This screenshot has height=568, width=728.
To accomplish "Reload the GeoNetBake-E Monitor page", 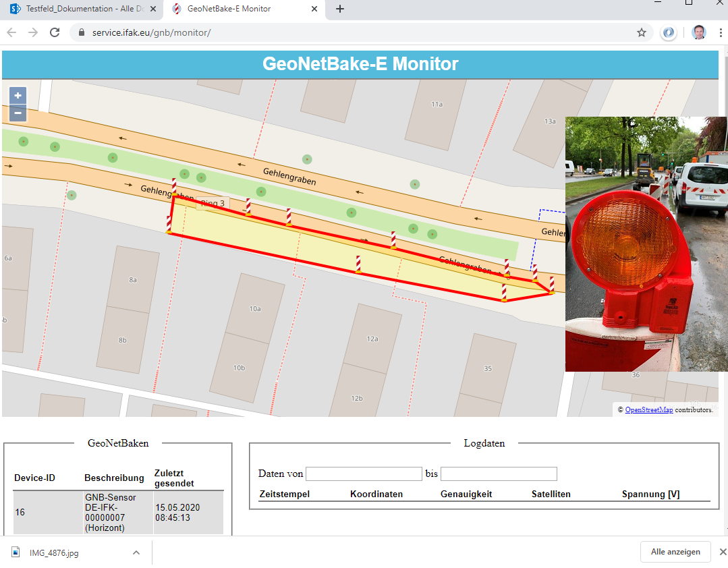I will 55,32.
